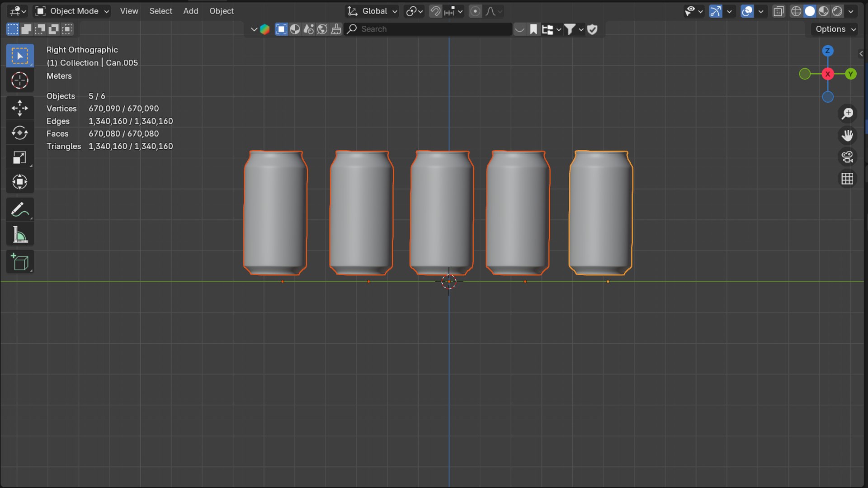Open the Object menu
This screenshot has height=488, width=868.
pyautogui.click(x=221, y=11)
